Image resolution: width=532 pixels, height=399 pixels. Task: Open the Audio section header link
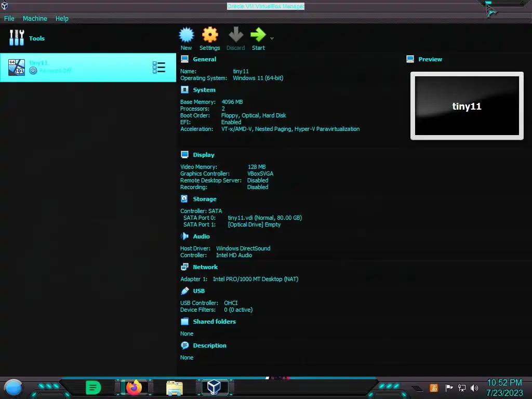click(x=201, y=236)
